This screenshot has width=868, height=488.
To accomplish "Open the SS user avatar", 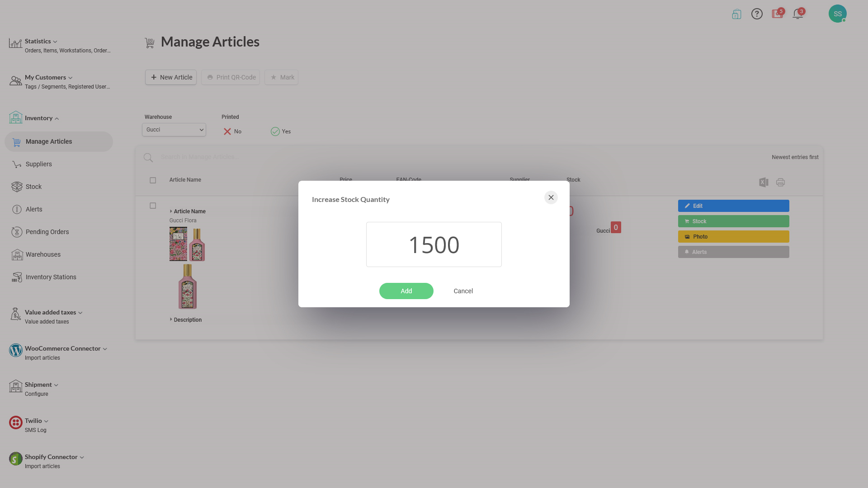I will 837,14.
